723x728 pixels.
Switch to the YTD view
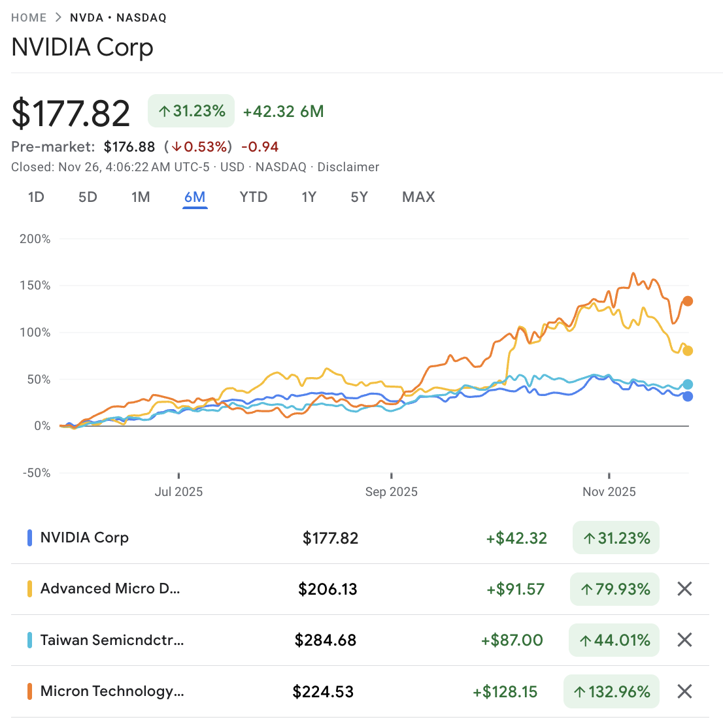254,197
